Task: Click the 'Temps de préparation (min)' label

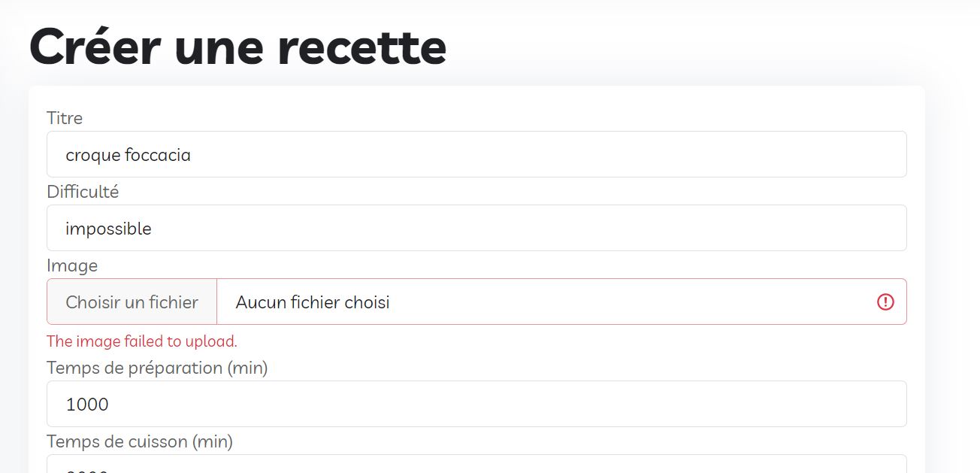Action: click(x=157, y=368)
